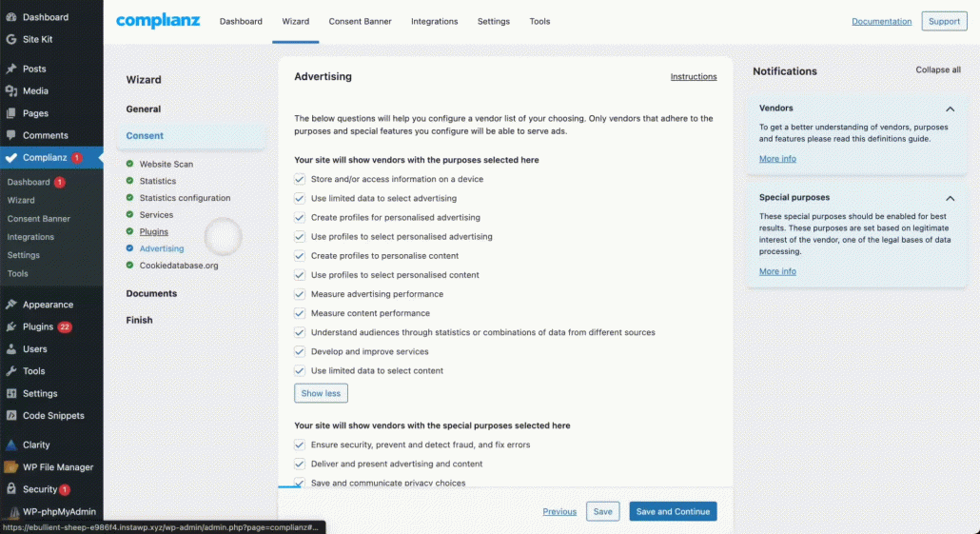Open Posts via its pushpin icon

[x=11, y=69]
